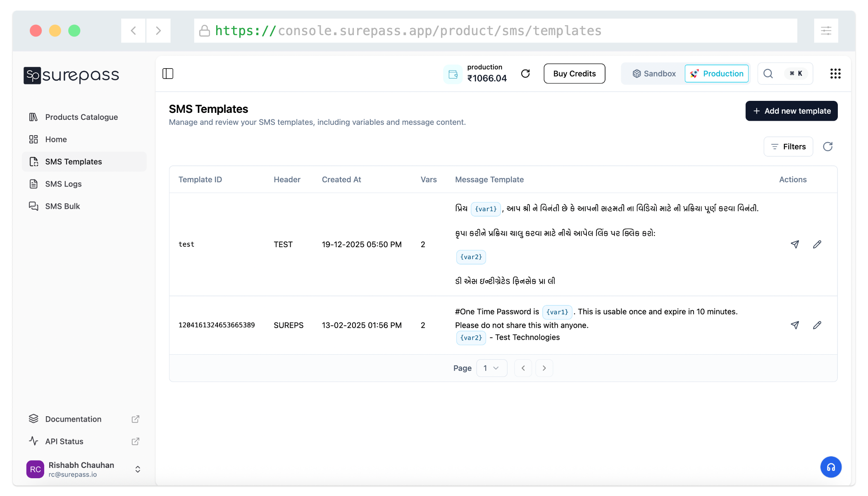Open the edit pencil for template 1204161324653665389

pos(817,325)
